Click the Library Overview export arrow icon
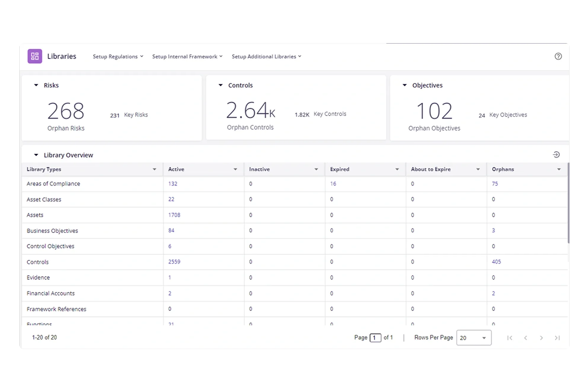Viewport: 588px width, 391px height. (x=556, y=155)
